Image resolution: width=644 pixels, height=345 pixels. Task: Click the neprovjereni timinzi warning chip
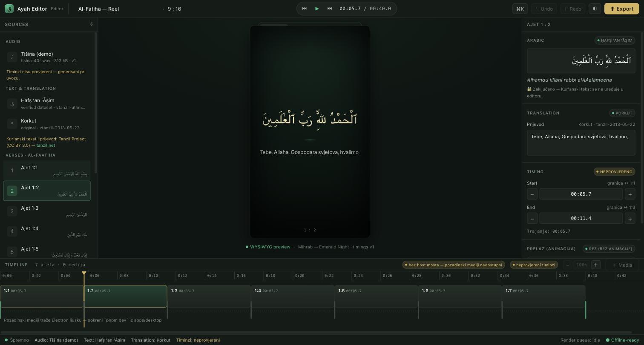534,265
